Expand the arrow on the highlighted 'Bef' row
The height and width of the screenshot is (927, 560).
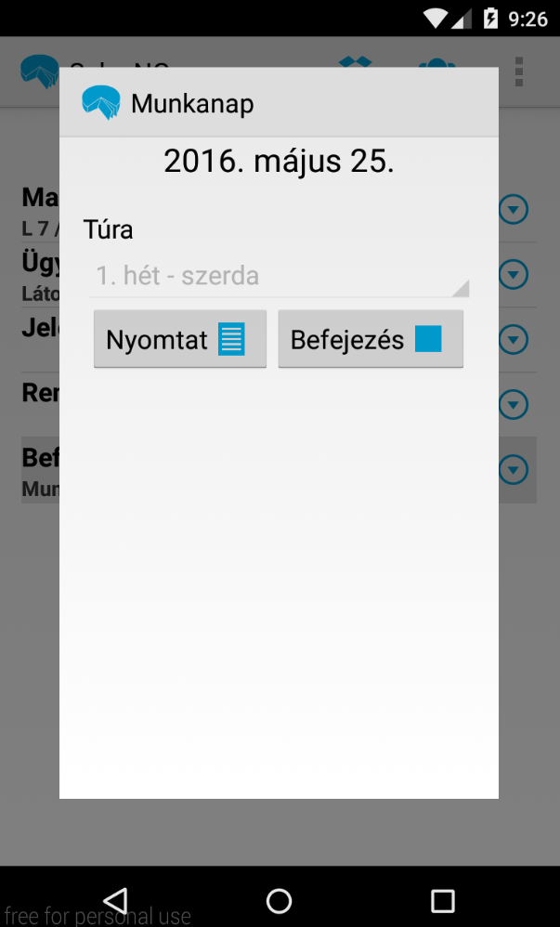click(513, 469)
